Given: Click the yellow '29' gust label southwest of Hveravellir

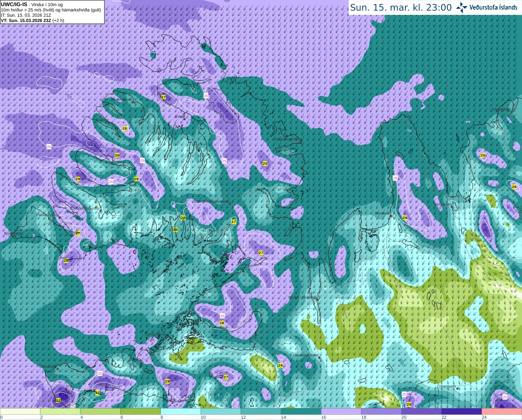Looking at the screenshot, I should [x=409, y=405].
